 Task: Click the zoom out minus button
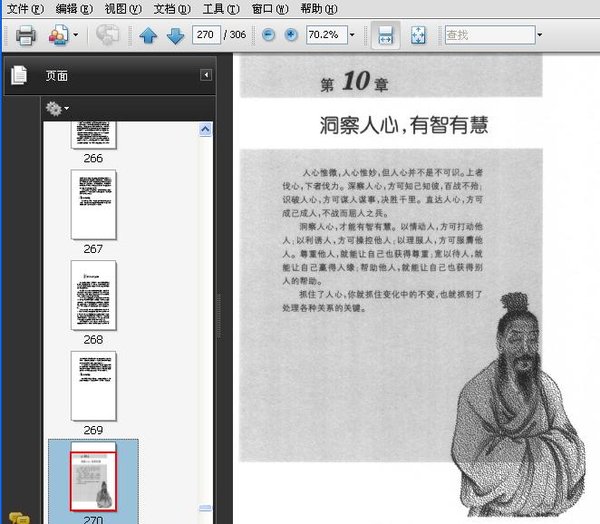click(x=268, y=35)
